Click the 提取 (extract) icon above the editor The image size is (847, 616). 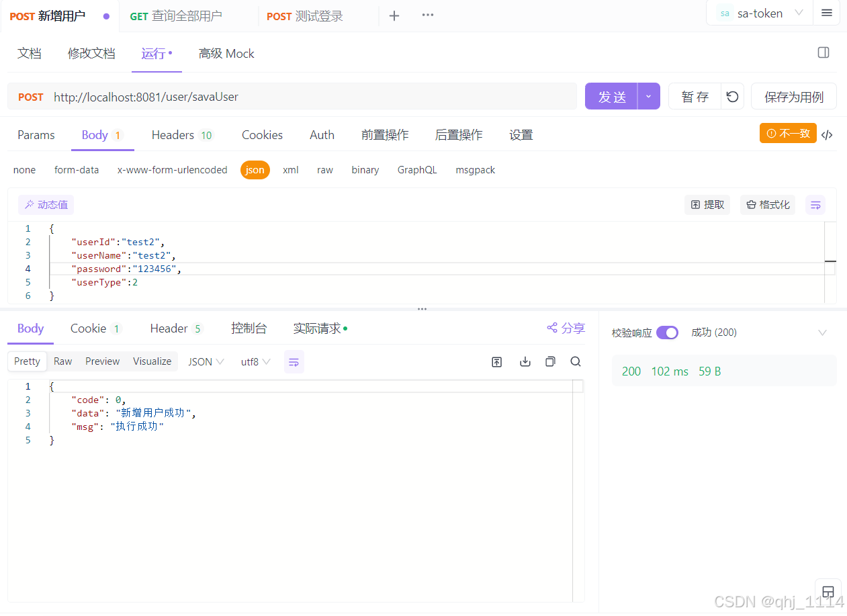click(x=707, y=204)
